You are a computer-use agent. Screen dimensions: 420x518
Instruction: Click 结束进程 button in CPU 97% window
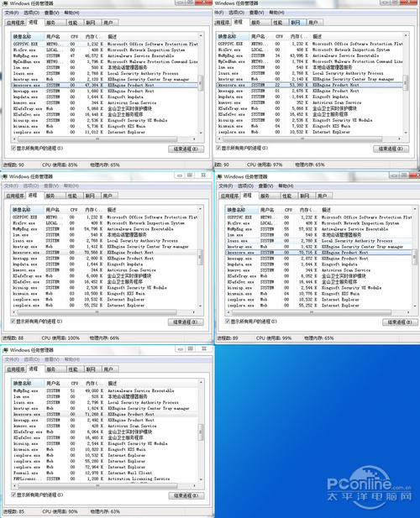391,149
